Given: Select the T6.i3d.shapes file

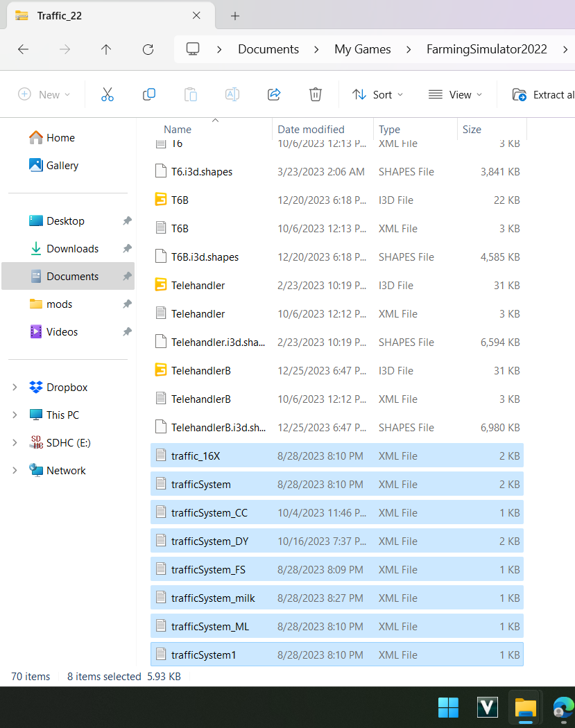Looking at the screenshot, I should 336,171.
